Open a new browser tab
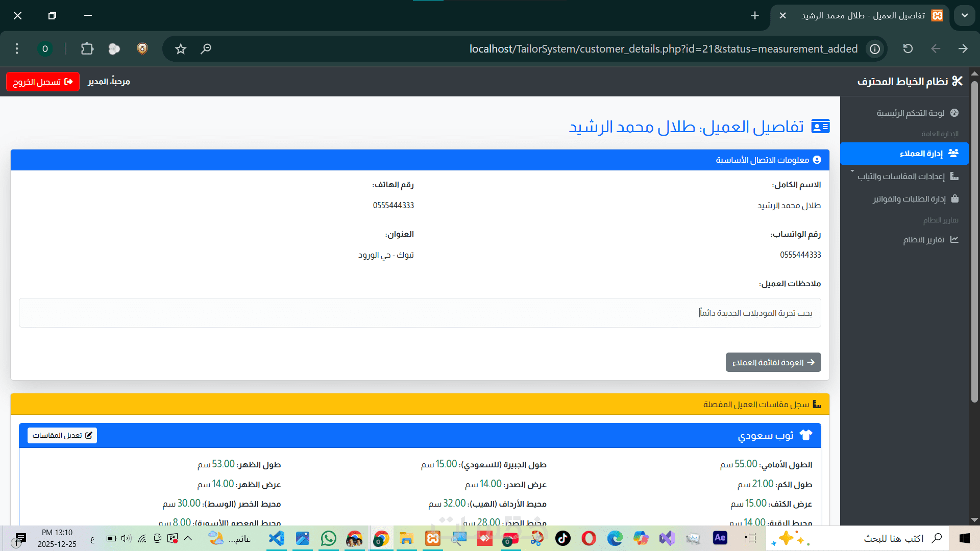Screen dimensions: 980x551 pyautogui.click(x=755, y=16)
